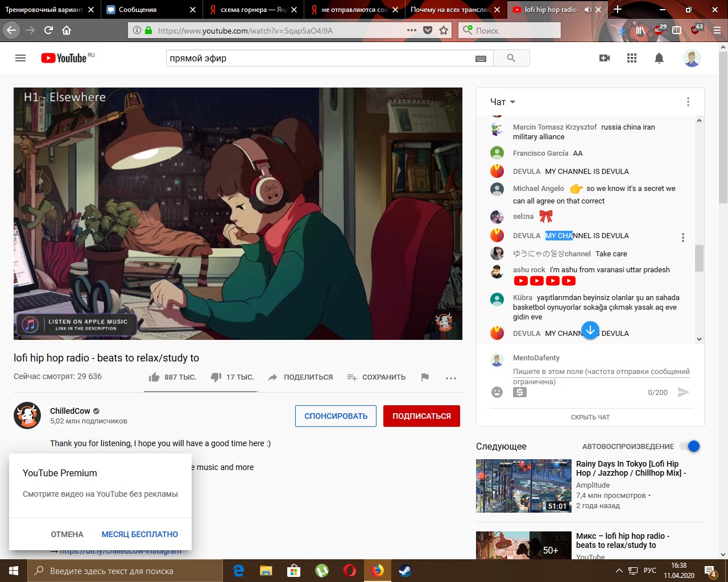
Task: Switch to the Почему на всех трансляциях tab
Action: (456, 10)
